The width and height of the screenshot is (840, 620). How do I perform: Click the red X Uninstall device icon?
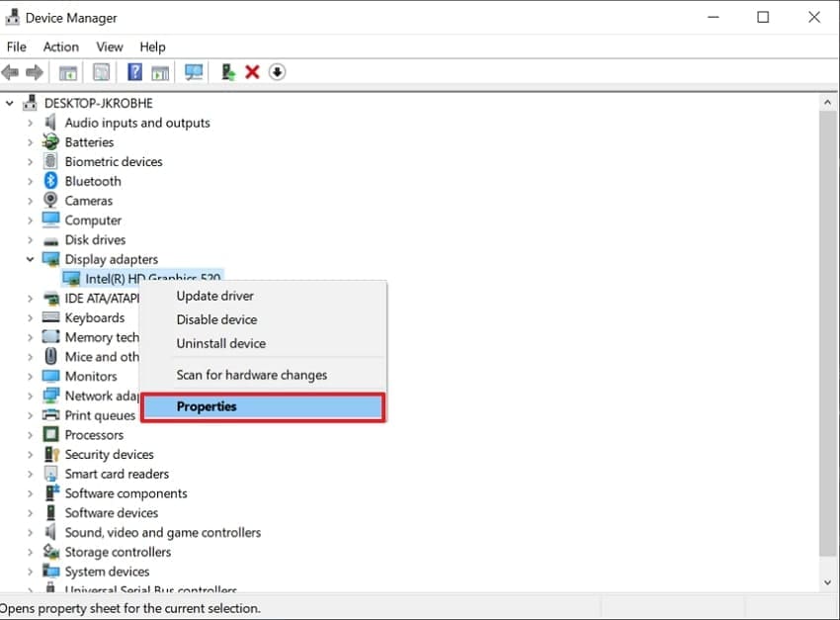point(252,72)
